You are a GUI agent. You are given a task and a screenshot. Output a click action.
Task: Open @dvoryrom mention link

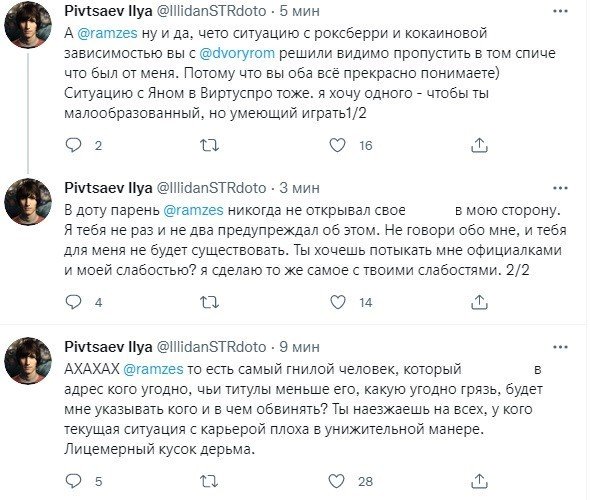click(237, 53)
